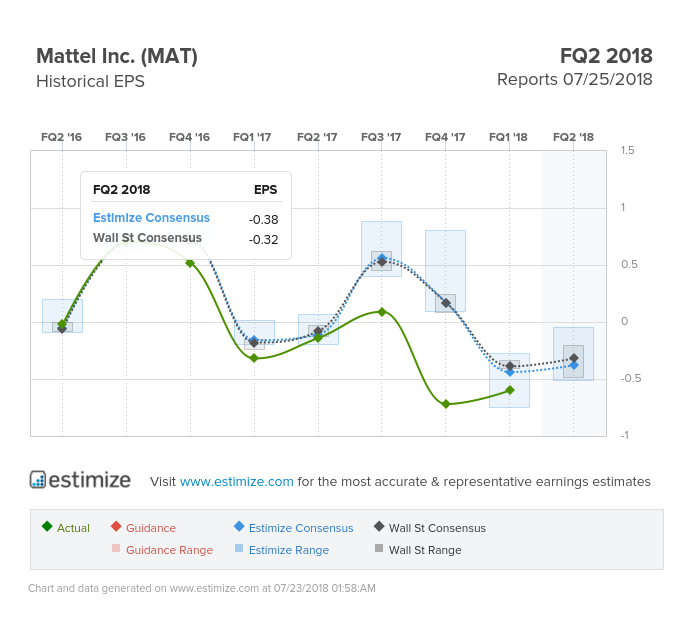Viewport: 685px width, 620px height.
Task: Click the Historical EPS subtitle
Action: tap(90, 81)
